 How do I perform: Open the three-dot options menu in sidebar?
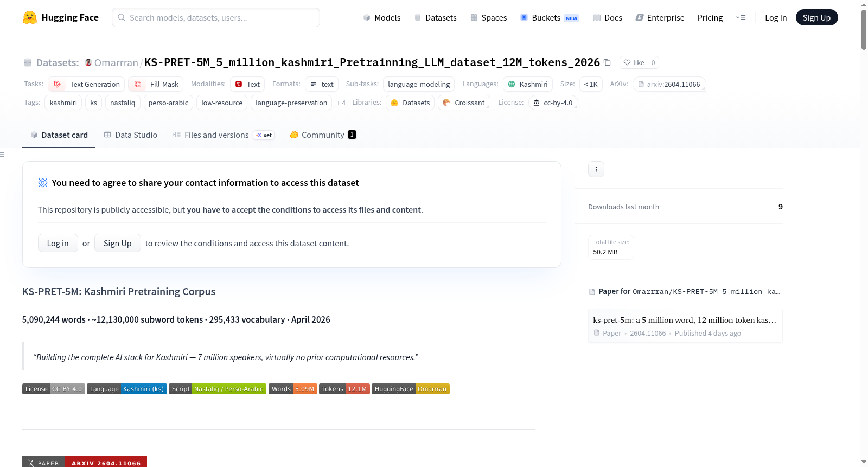[596, 169]
